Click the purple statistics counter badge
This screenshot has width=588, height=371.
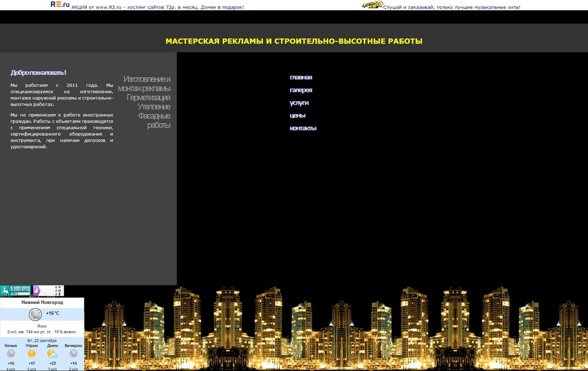click(x=48, y=290)
